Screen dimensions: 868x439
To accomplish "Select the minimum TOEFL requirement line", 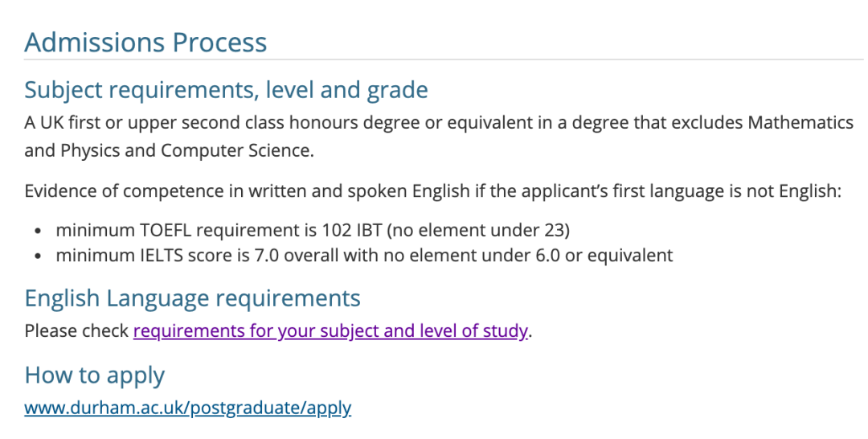I will pos(313,230).
